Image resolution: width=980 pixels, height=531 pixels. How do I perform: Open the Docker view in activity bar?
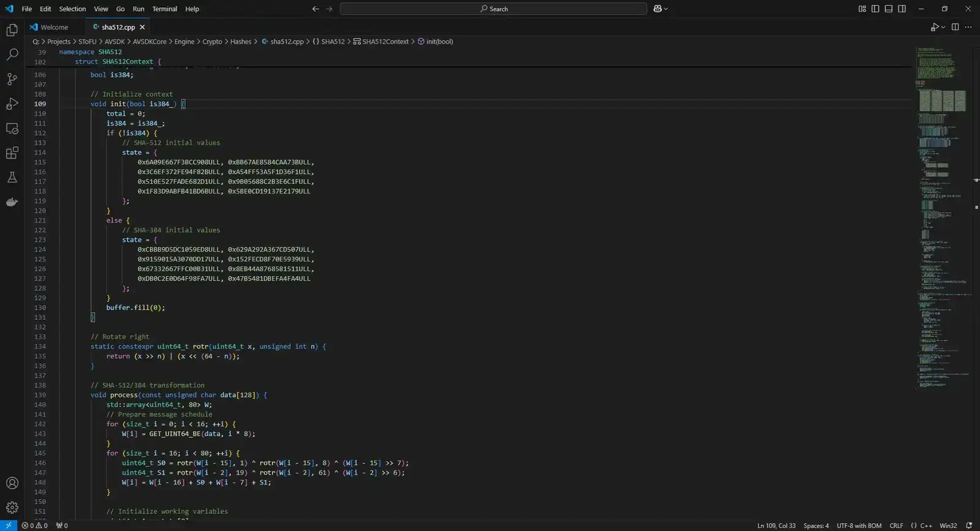coord(12,202)
